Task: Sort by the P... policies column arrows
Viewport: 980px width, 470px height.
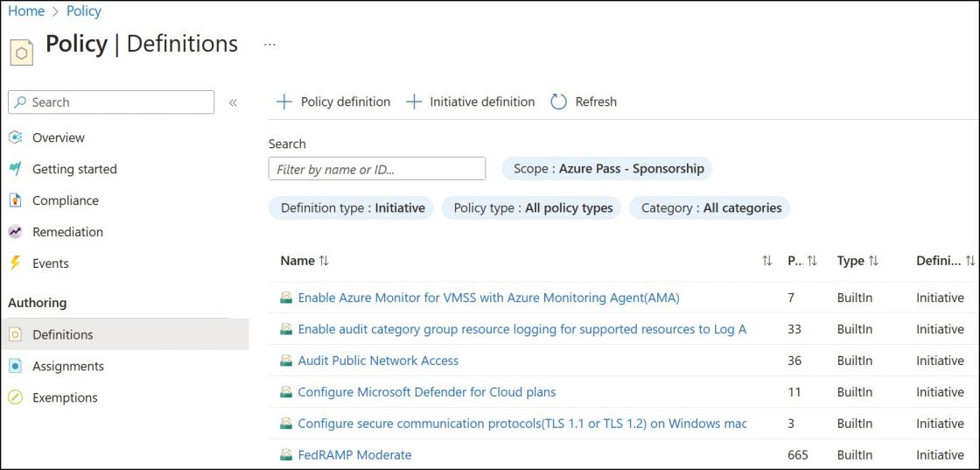Action: (x=812, y=261)
